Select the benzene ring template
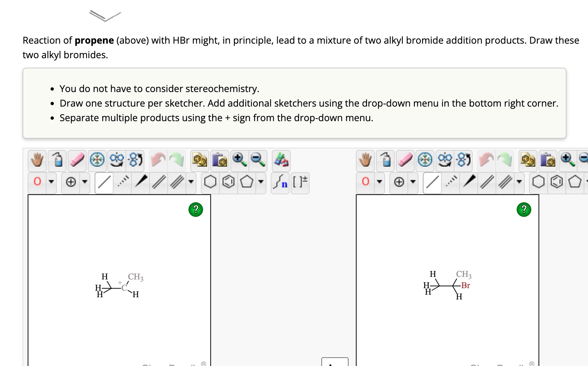 [229, 182]
